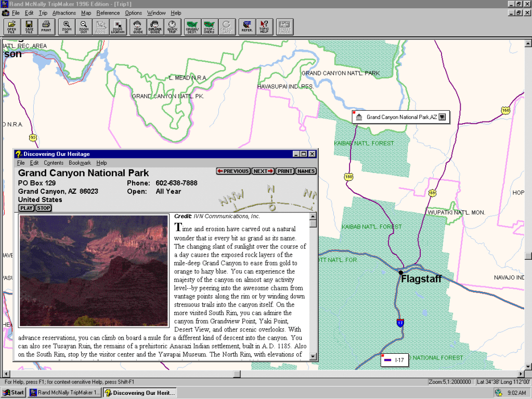
Task: Click the Stop-Overs toolbar icon
Action: click(x=209, y=26)
